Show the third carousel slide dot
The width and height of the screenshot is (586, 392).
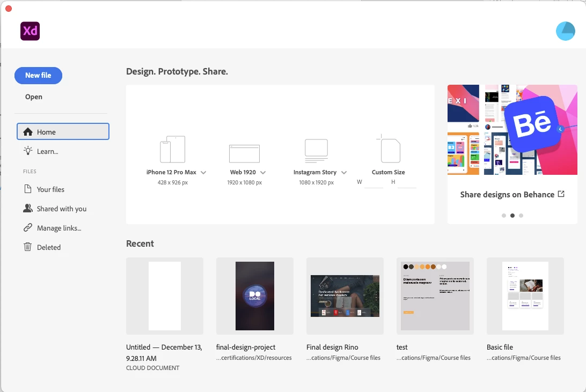(521, 216)
